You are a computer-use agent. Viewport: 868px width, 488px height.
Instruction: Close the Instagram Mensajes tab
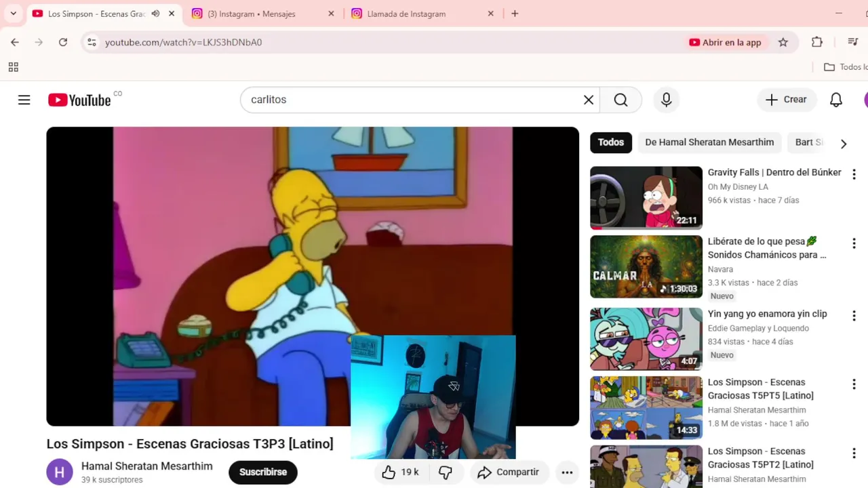pyautogui.click(x=331, y=14)
